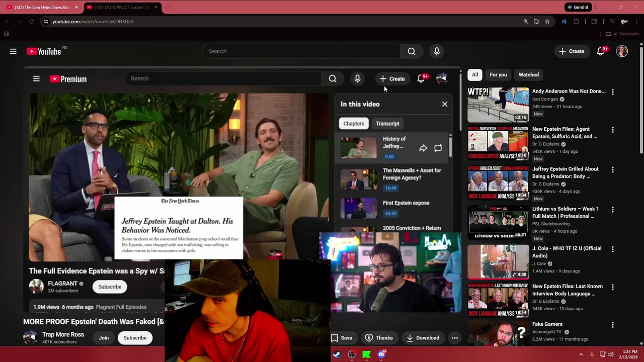The image size is (644, 362).
Task: Open more options for Fake Gamers video
Action: point(612,325)
